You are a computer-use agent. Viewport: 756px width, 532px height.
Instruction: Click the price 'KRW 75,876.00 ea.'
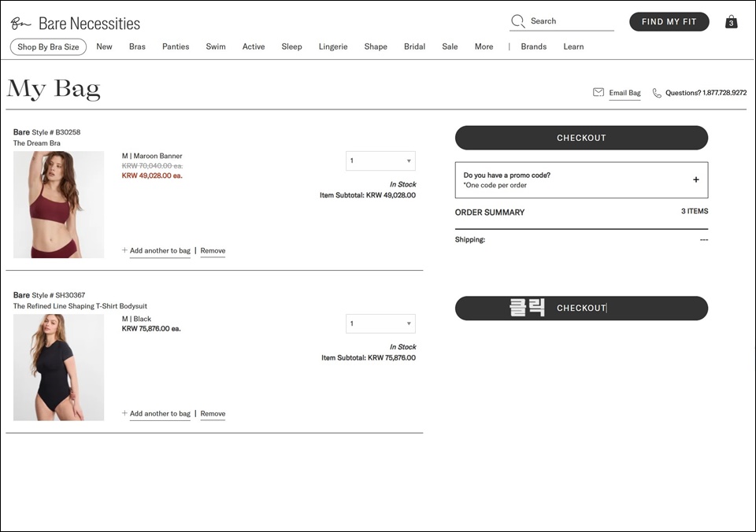tap(151, 329)
